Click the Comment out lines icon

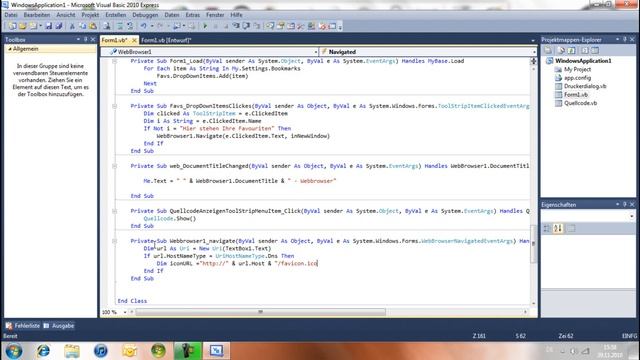click(120, 26)
